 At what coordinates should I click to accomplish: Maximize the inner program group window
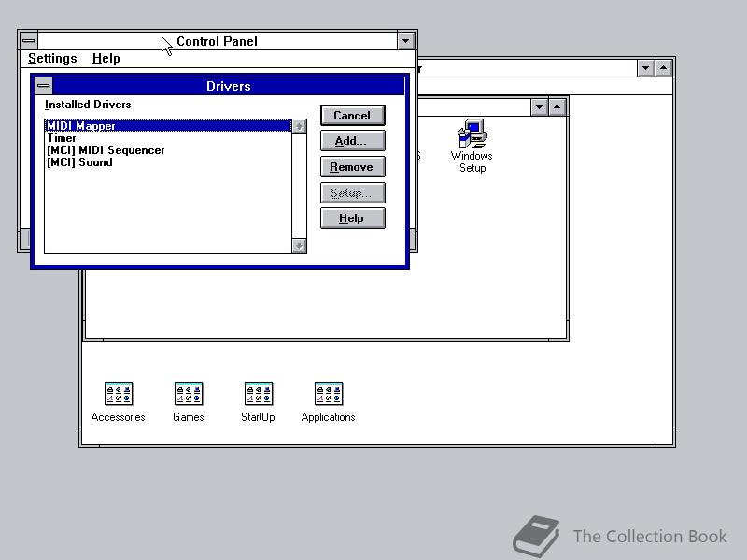(557, 107)
